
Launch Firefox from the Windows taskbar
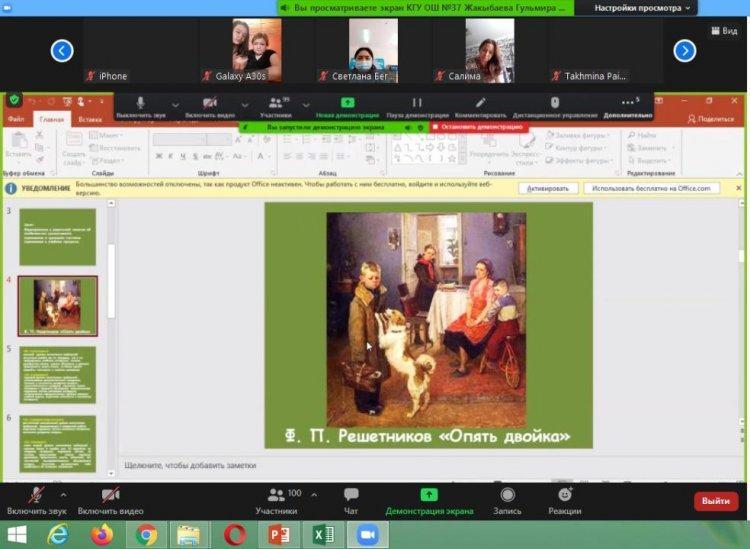click(x=102, y=535)
